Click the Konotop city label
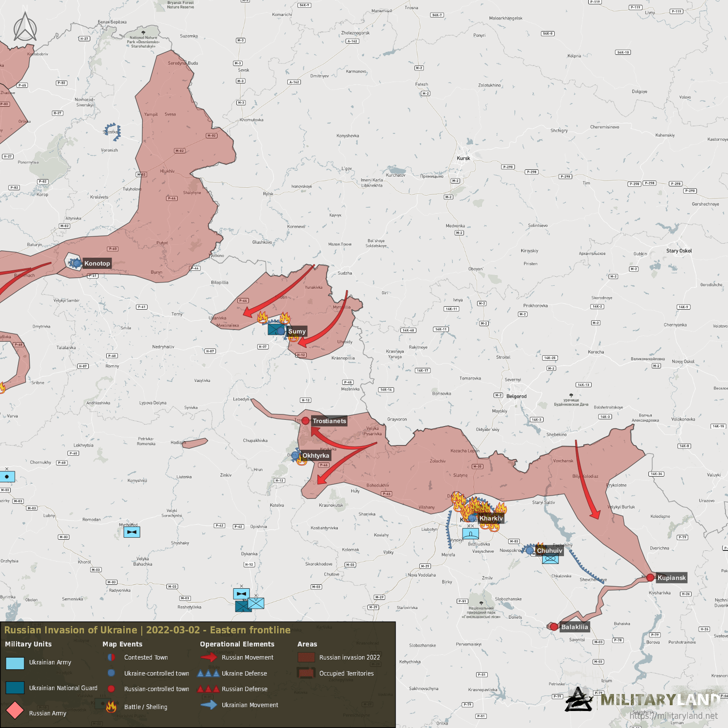728x728 pixels. click(x=97, y=264)
